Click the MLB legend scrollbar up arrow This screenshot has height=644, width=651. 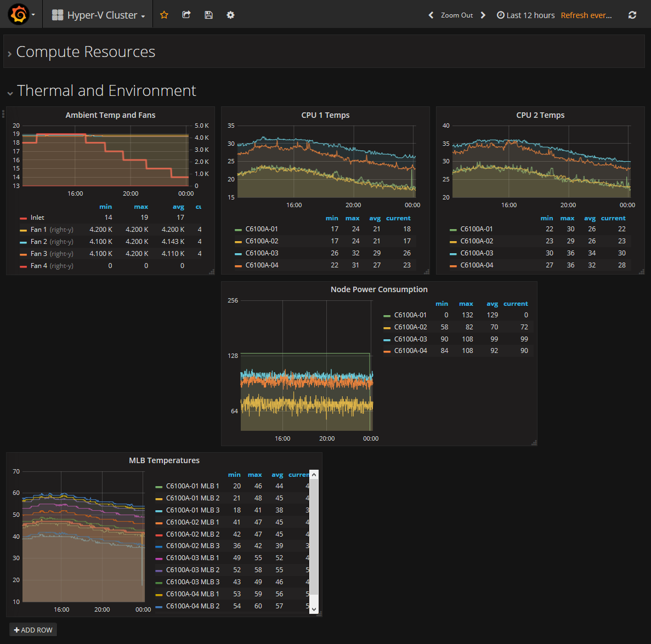coord(314,475)
